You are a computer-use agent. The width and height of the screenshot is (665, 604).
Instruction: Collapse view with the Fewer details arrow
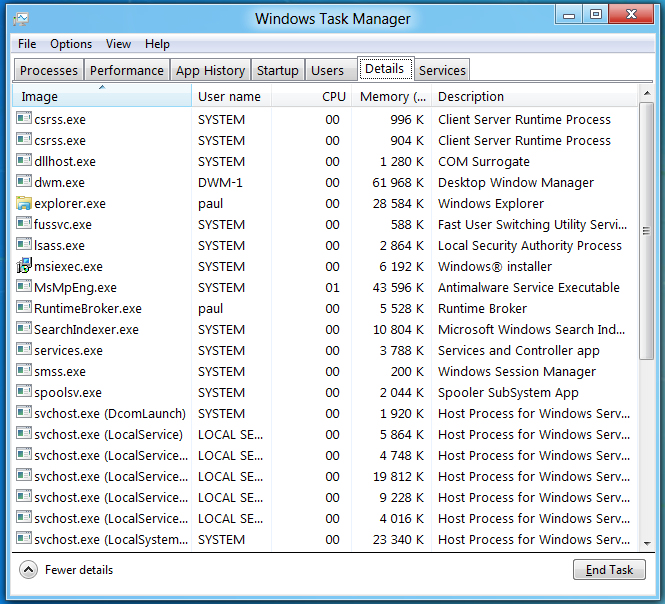(x=28, y=570)
